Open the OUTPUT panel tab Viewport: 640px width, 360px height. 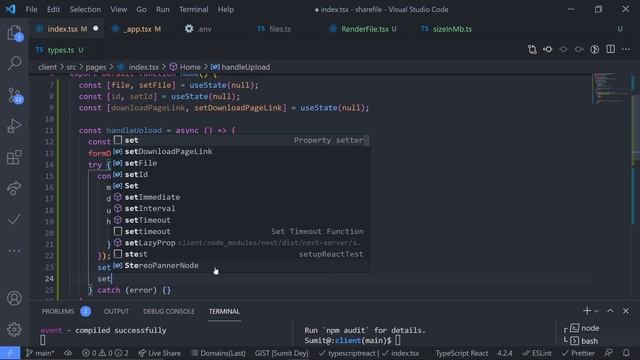(116, 311)
